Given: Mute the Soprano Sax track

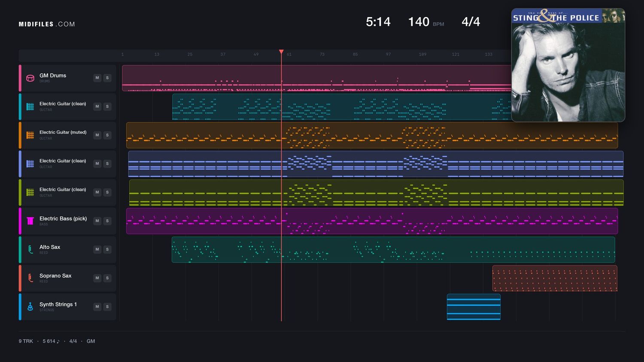Looking at the screenshot, I should 97,278.
